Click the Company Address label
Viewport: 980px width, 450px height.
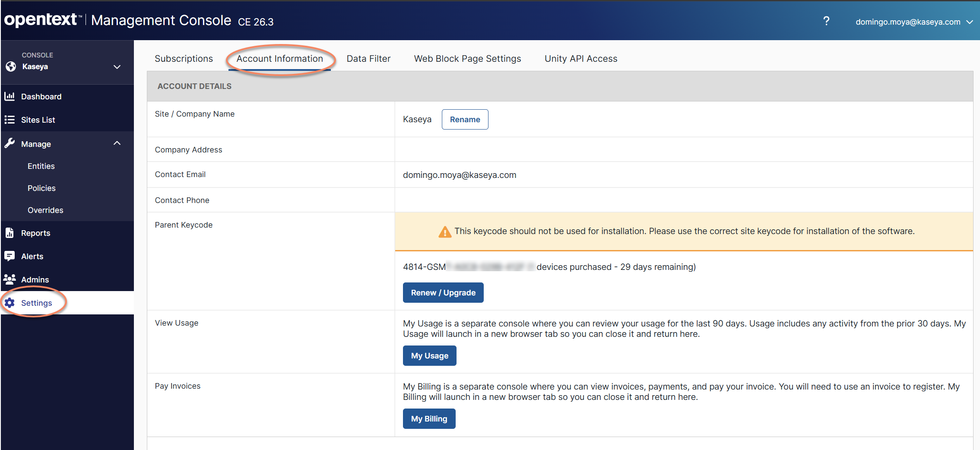[x=188, y=149]
